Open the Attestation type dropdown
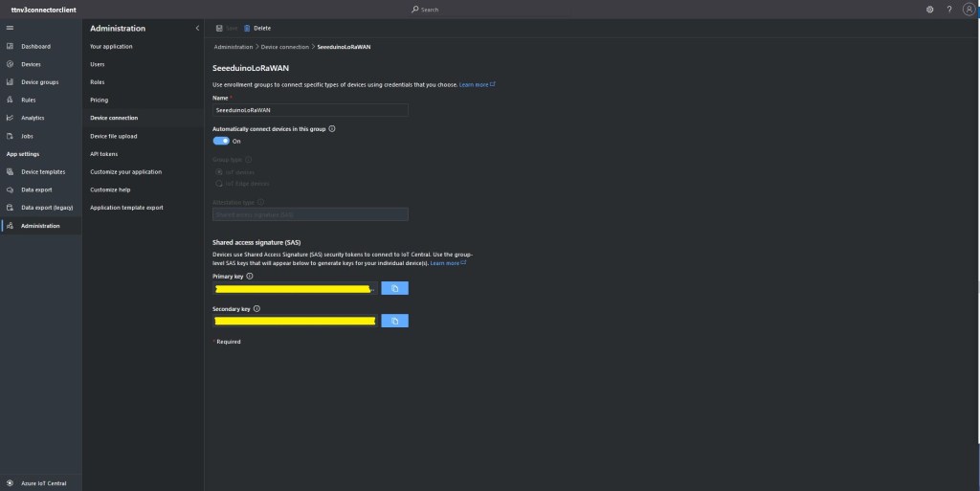980x491 pixels. coord(310,214)
